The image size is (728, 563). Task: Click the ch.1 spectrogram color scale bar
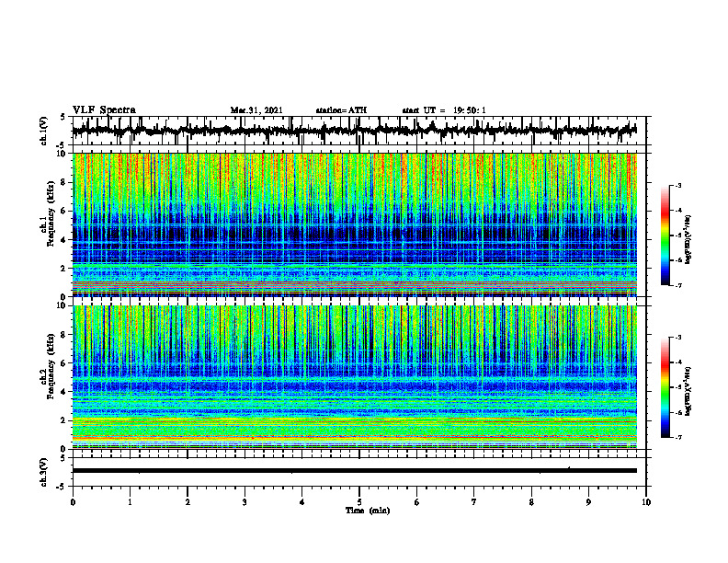665,236
